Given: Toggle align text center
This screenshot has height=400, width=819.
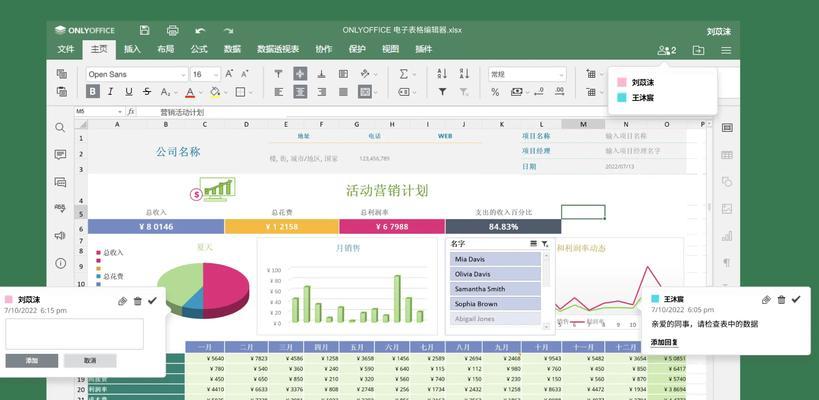Looking at the screenshot, I should pyautogui.click(x=300, y=92).
